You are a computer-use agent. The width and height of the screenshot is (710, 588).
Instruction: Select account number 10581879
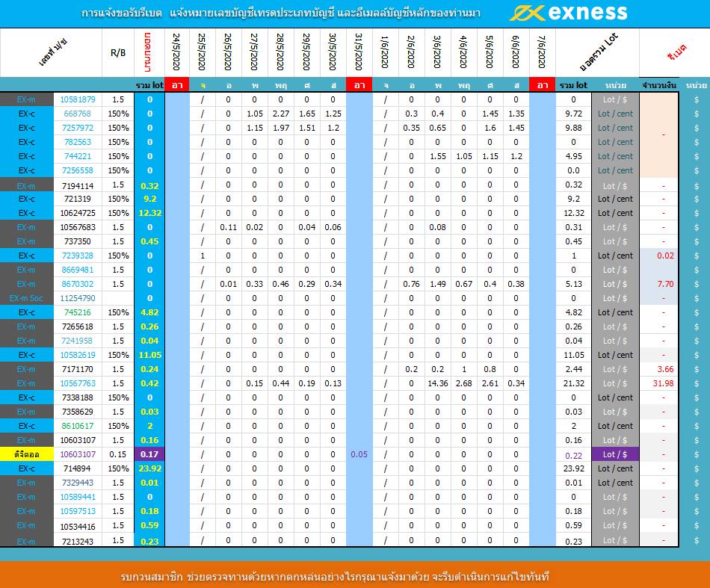78,99
